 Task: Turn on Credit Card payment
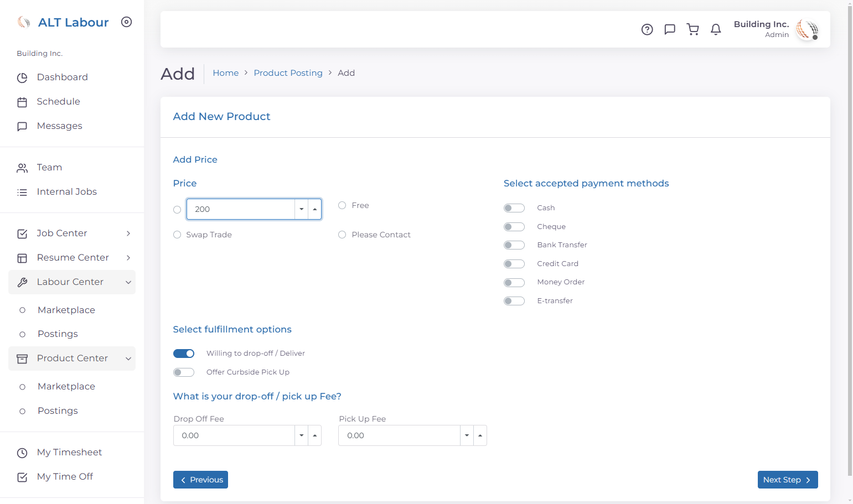pos(514,264)
